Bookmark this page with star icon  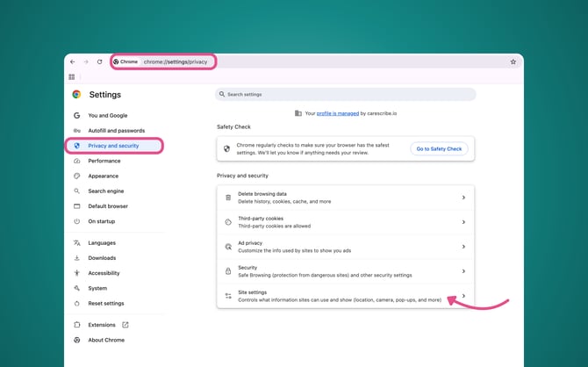pos(513,61)
